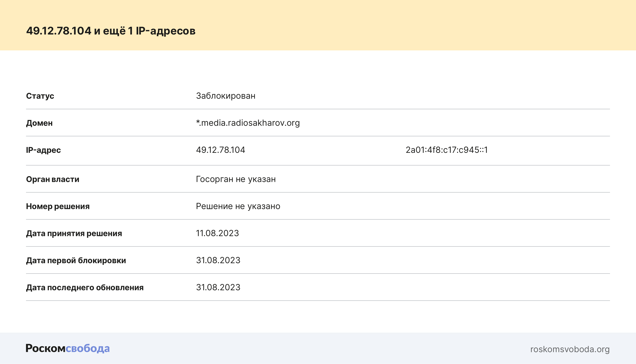636x364 pixels.
Task: Click the status value Заблокирован
Action: [226, 96]
